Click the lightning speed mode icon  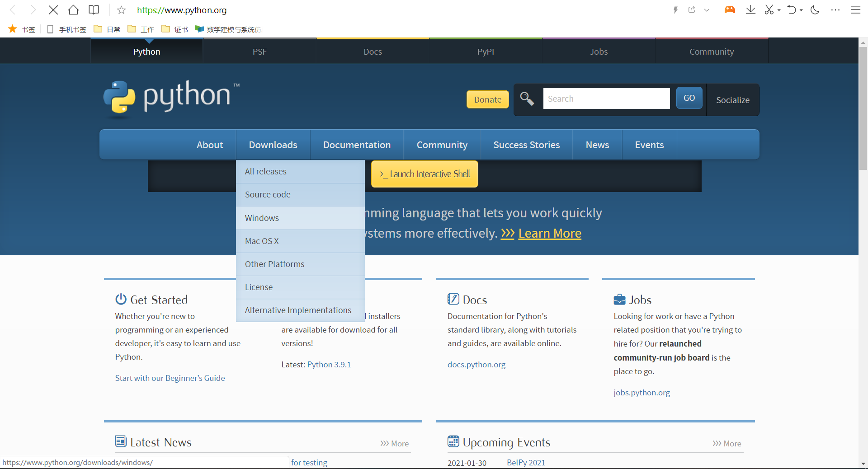675,10
